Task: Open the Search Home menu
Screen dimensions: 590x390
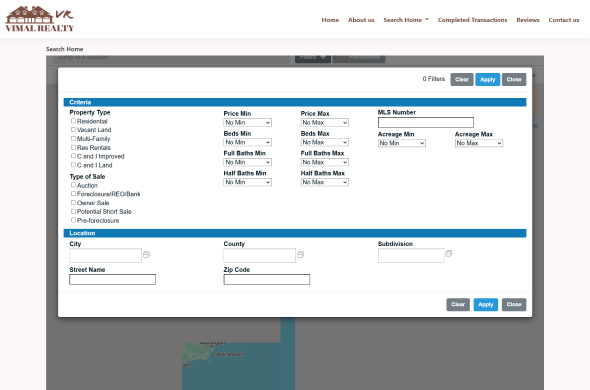Action: [406, 20]
